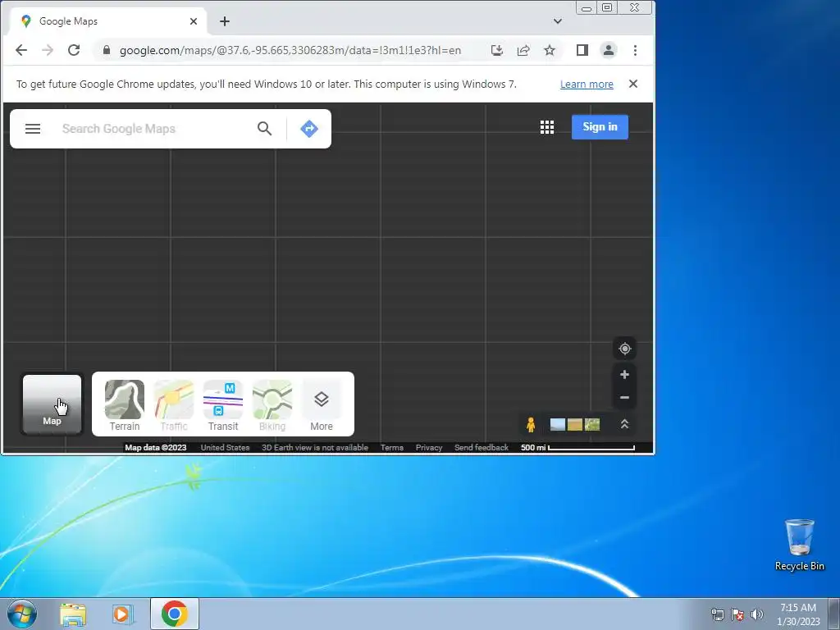Click the search magnifier icon
The width and height of the screenshot is (840, 630).
point(265,129)
